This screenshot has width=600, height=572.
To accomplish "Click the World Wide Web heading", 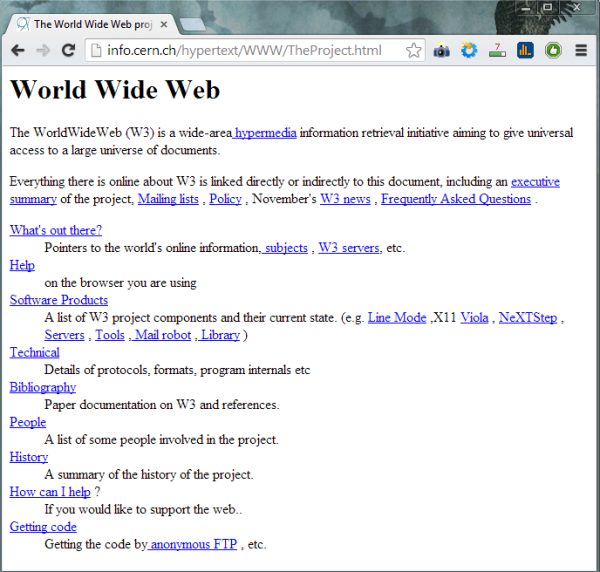I will (115, 90).
